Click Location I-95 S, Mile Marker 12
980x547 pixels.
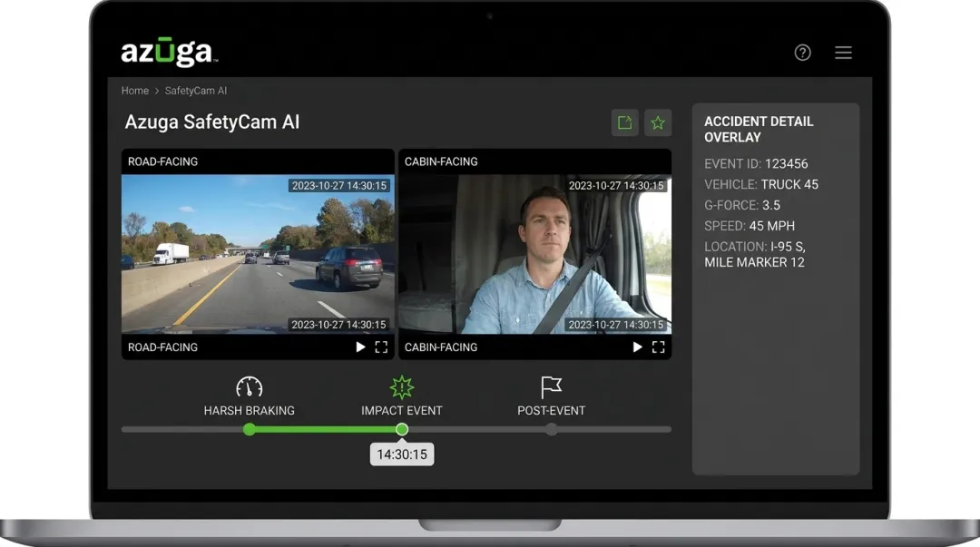tap(755, 254)
